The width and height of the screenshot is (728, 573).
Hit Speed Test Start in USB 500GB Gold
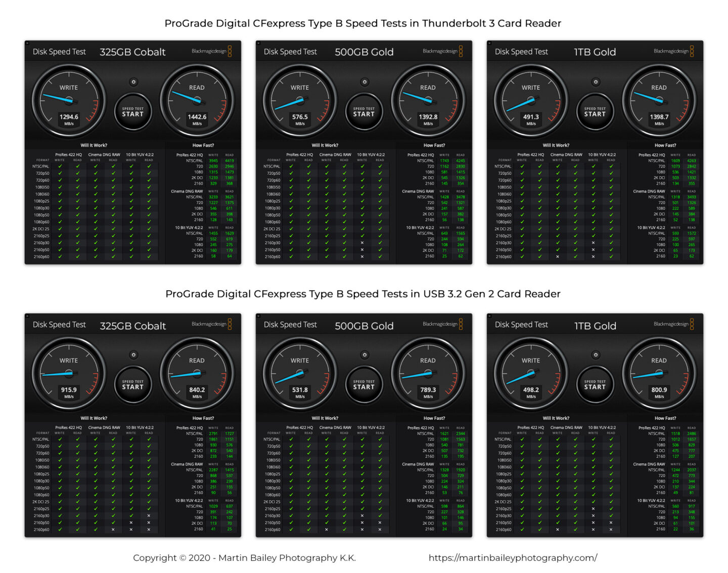tap(363, 385)
